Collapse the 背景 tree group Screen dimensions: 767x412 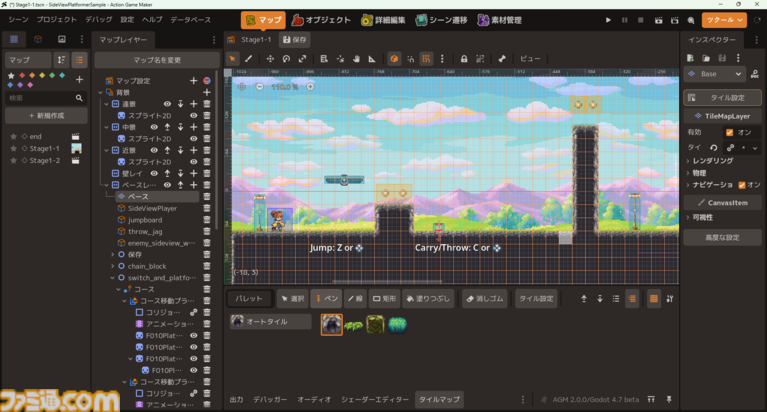tap(101, 92)
